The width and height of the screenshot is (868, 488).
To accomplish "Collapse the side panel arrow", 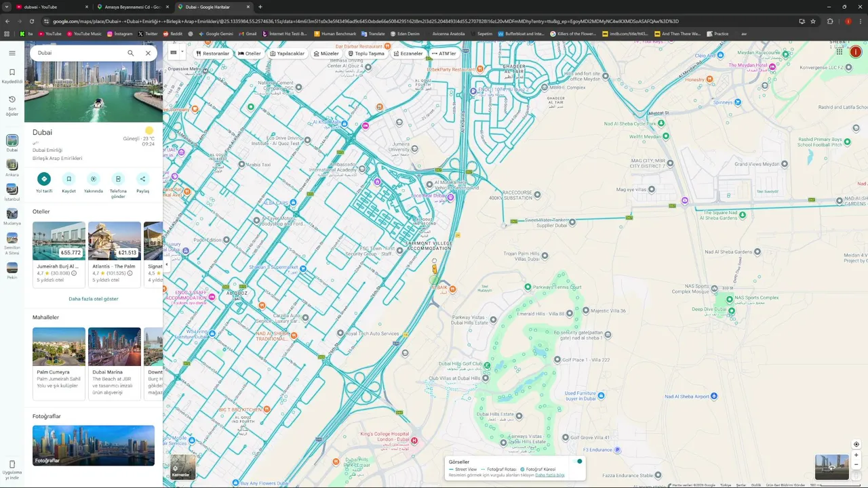I will coord(166,264).
